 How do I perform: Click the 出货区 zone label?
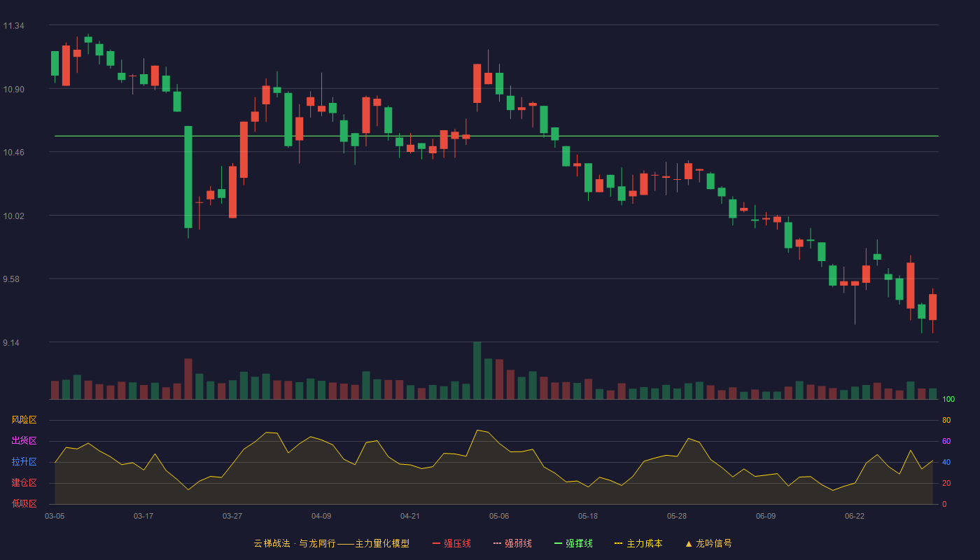[x=24, y=441]
